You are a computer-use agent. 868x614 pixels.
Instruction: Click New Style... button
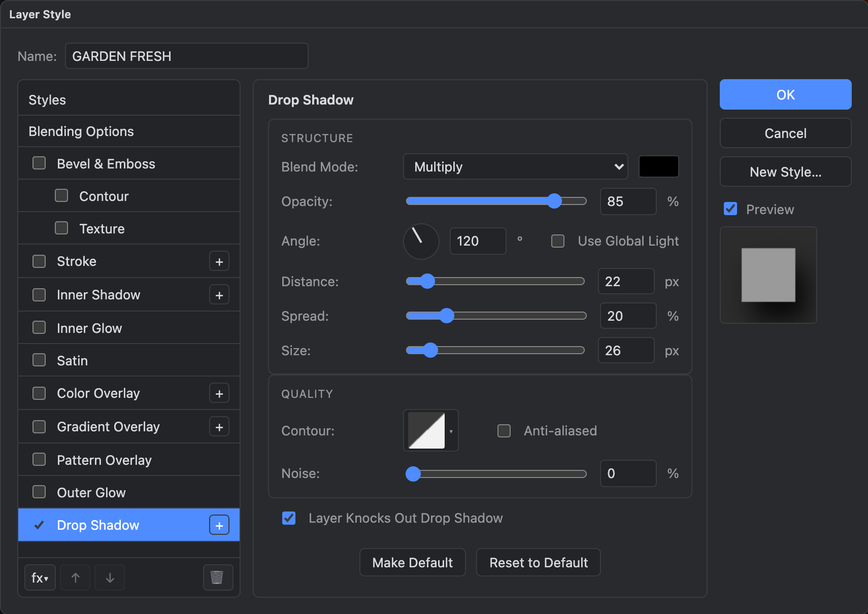point(785,172)
